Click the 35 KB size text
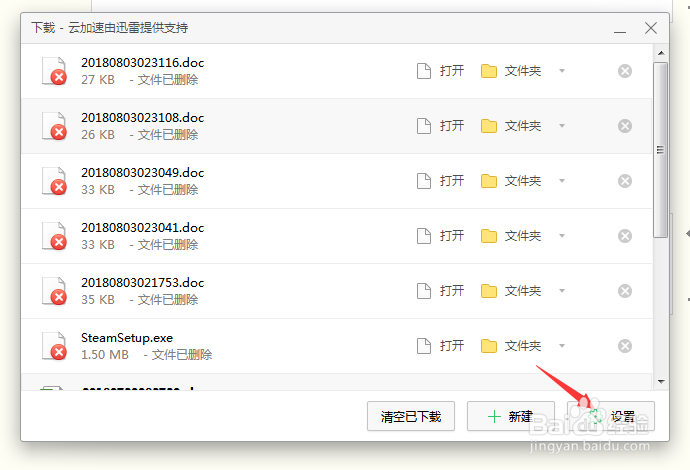690x470 pixels. point(98,300)
